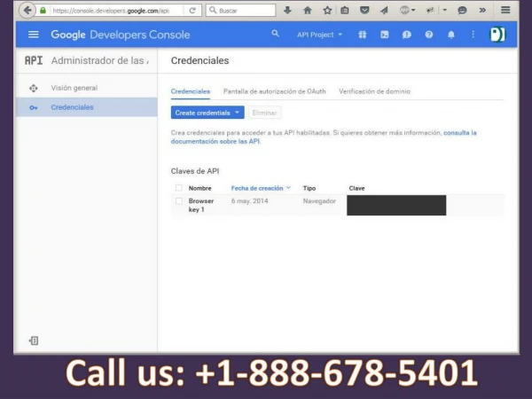Show notifications bell icon
Screen dimensions: 532x399
[451, 35]
